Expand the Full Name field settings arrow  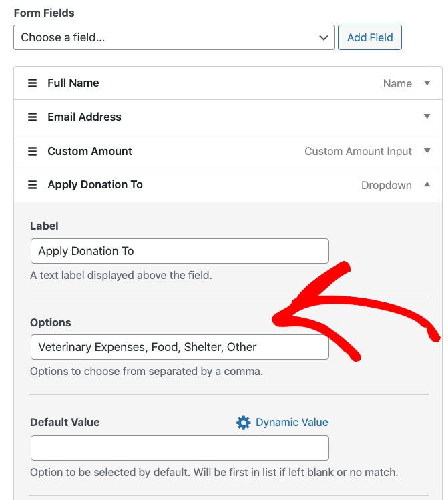point(427,83)
